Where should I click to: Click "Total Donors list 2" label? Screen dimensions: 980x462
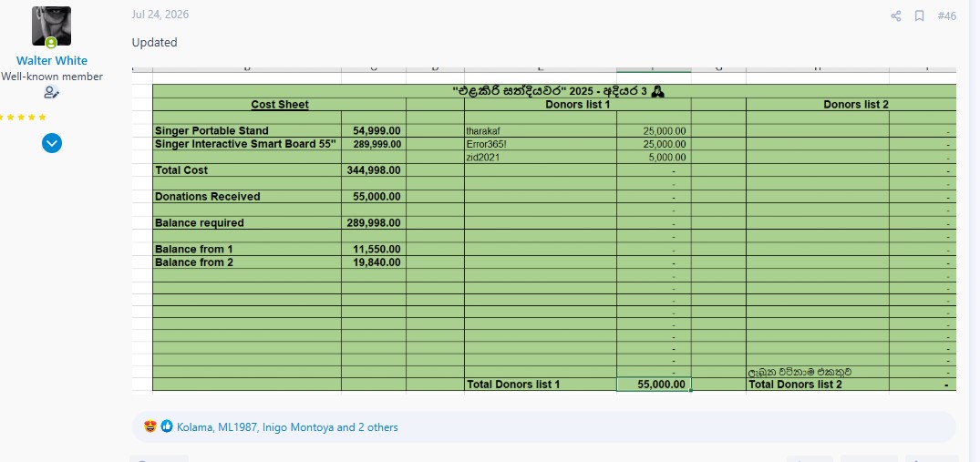click(x=795, y=384)
